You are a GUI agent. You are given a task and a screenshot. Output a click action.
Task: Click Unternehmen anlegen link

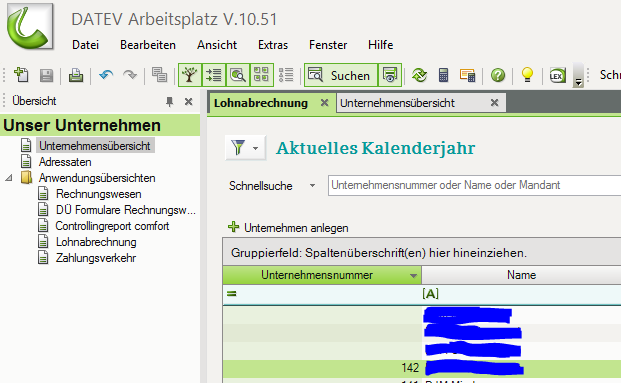(296, 228)
